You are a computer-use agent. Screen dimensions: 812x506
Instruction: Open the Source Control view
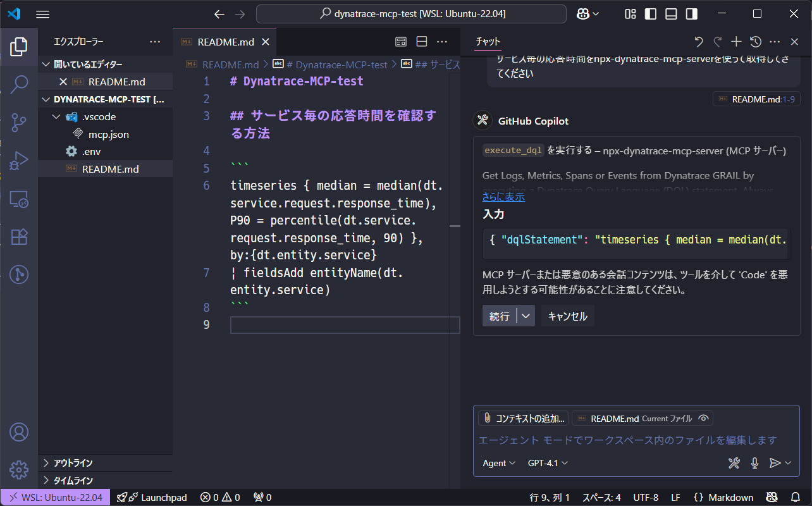[19, 123]
